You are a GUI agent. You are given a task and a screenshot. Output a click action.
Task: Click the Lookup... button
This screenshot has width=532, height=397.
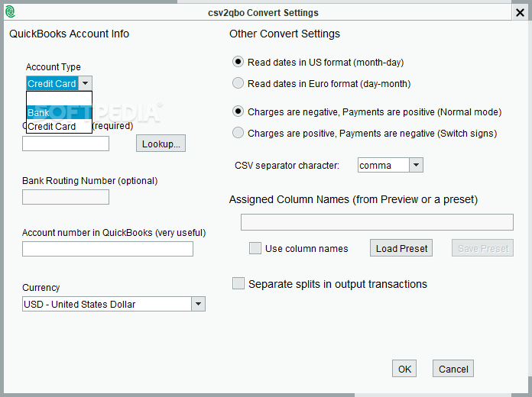pos(161,144)
